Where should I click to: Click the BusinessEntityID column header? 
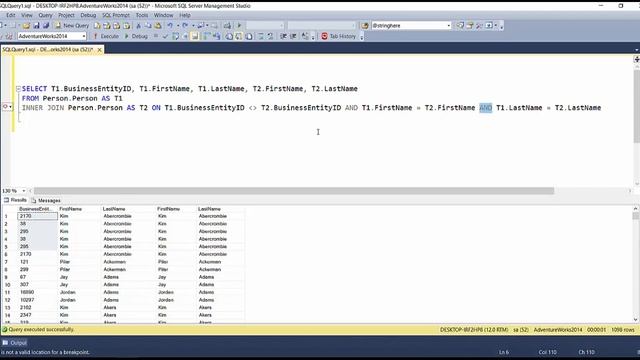37,209
